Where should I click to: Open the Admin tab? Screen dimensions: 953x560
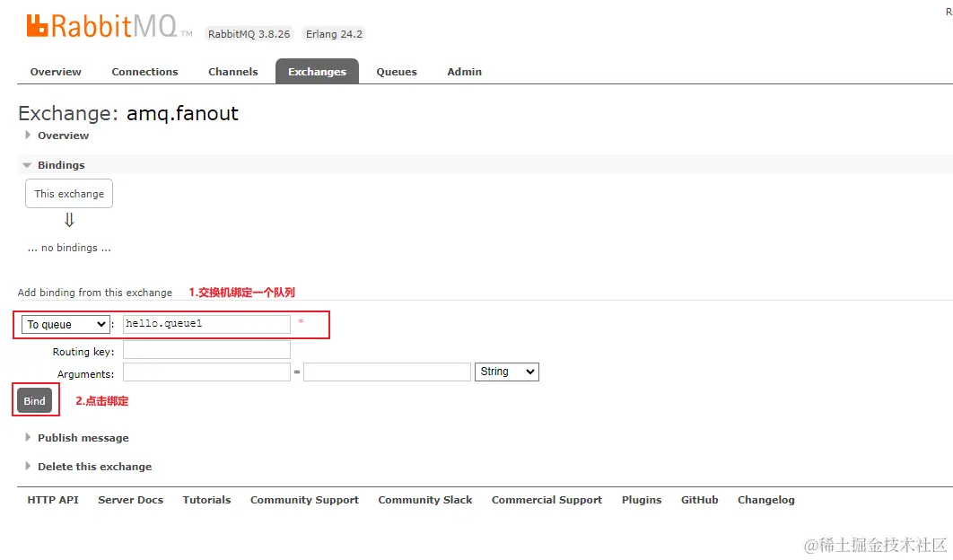pyautogui.click(x=464, y=72)
